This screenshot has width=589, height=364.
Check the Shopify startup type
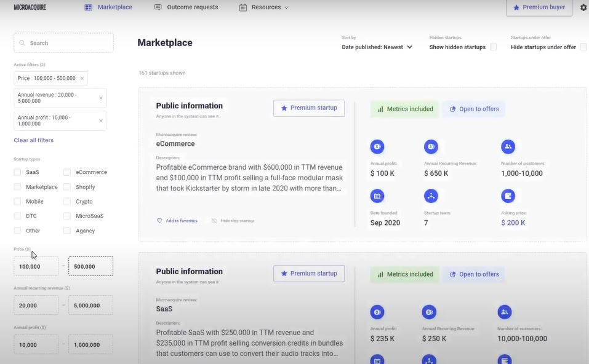click(x=67, y=187)
